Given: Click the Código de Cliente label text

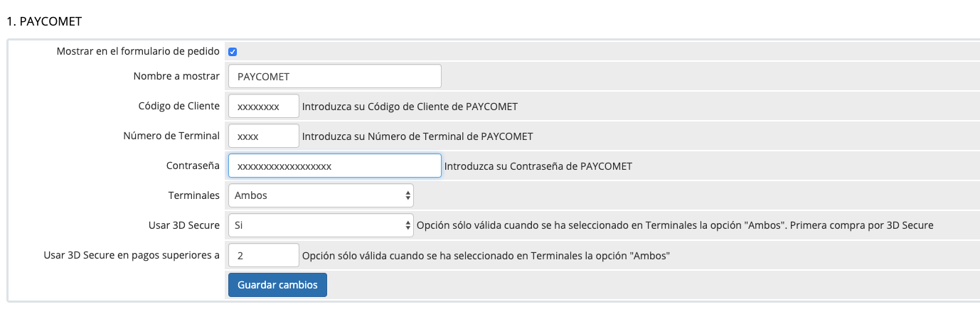Looking at the screenshot, I should click(179, 107).
